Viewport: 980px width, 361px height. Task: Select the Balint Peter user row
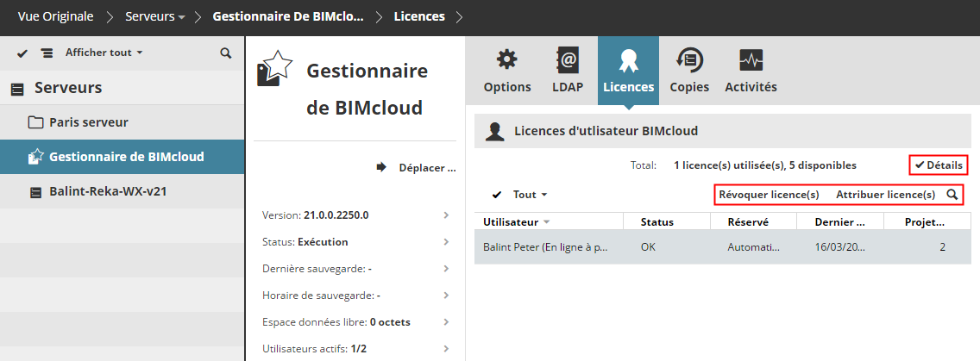tap(723, 246)
